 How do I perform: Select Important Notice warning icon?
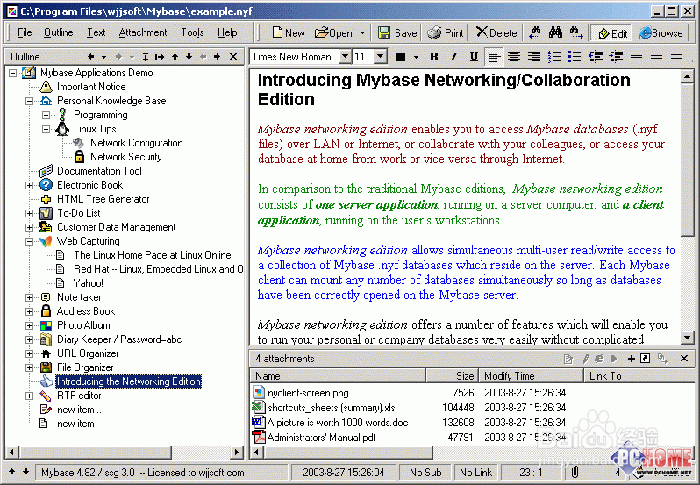tap(46, 86)
